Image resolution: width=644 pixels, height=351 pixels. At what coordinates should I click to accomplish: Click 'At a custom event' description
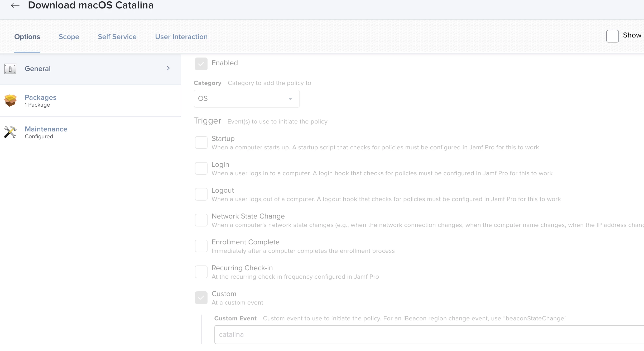pos(238,303)
